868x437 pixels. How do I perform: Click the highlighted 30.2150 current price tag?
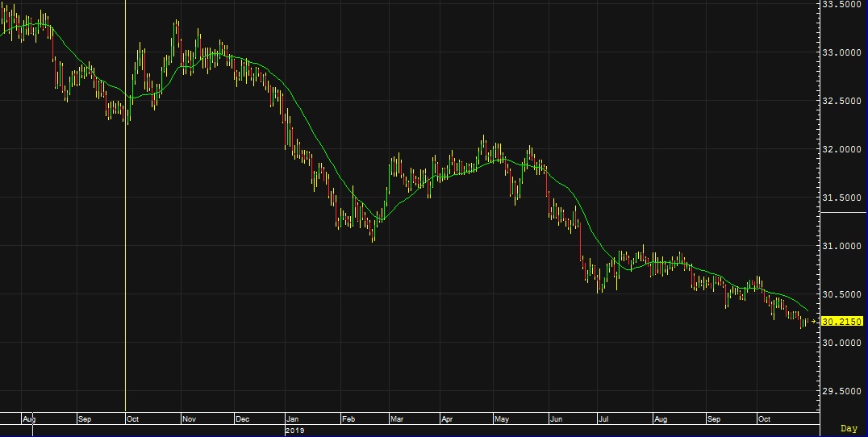point(842,322)
